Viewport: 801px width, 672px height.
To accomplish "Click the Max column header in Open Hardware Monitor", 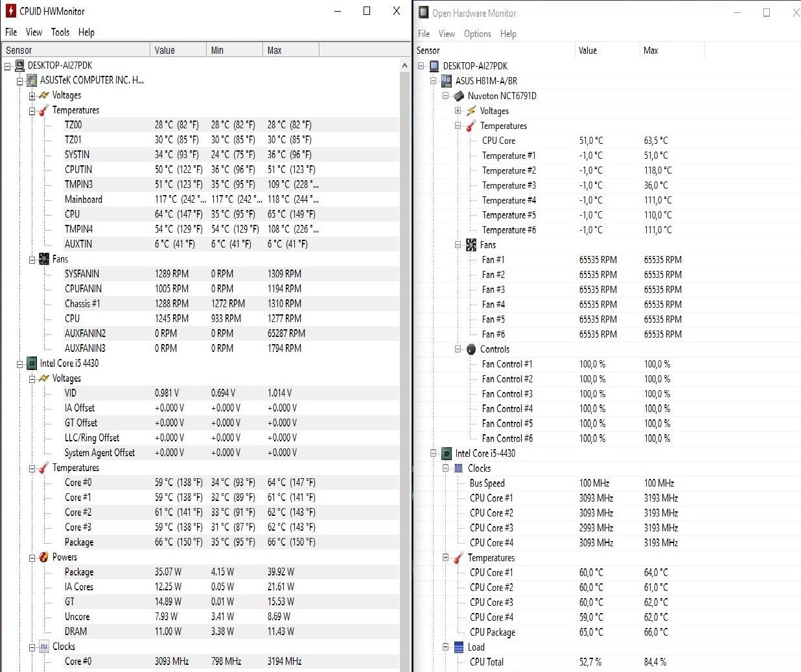I will [671, 51].
